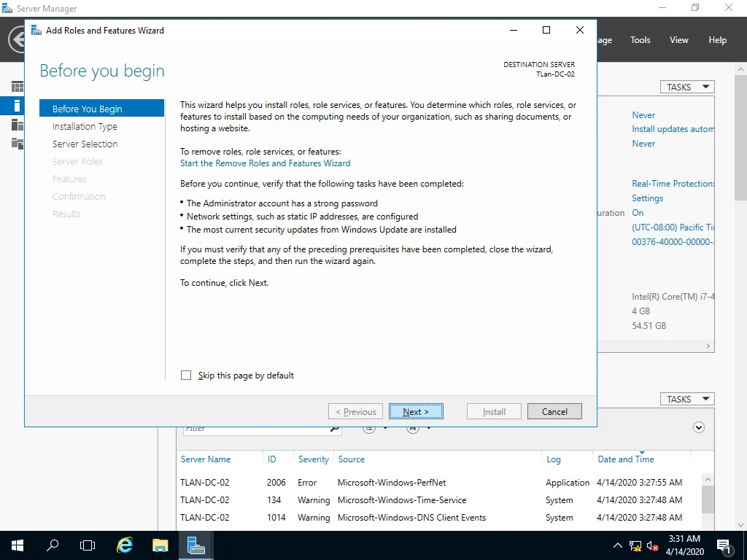Click the properties panel right scroll arrow
The width and height of the screenshot is (747, 560).
708,346
